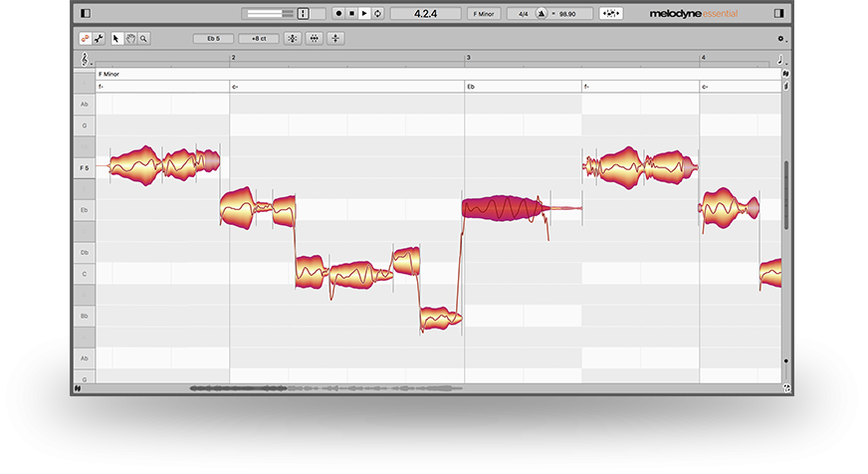Click bar 4 marker in ruler

click(x=704, y=58)
